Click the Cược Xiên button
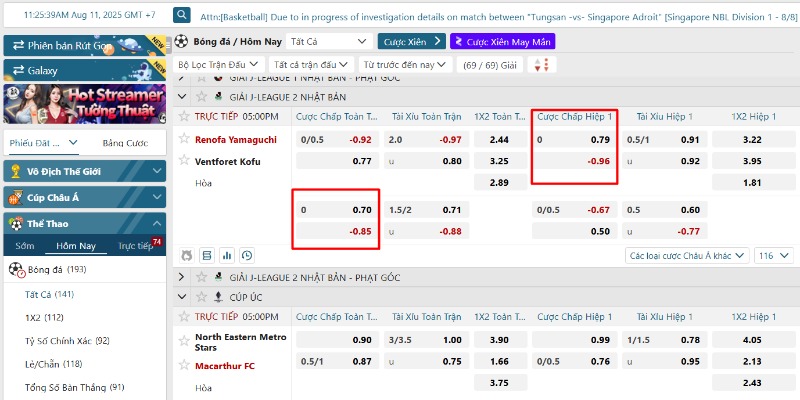The width and height of the screenshot is (800, 400). pyautogui.click(x=411, y=42)
